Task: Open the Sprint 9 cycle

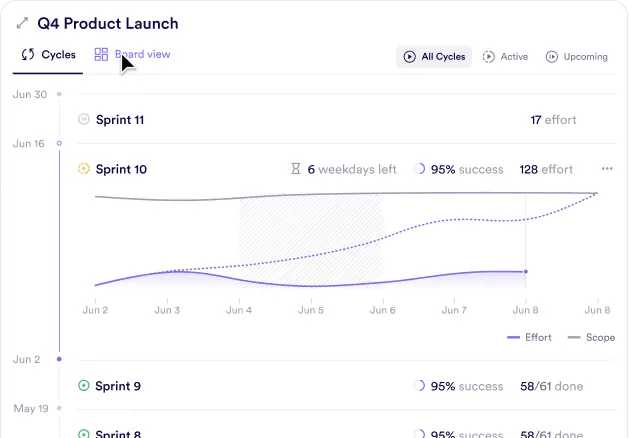Action: pos(118,385)
